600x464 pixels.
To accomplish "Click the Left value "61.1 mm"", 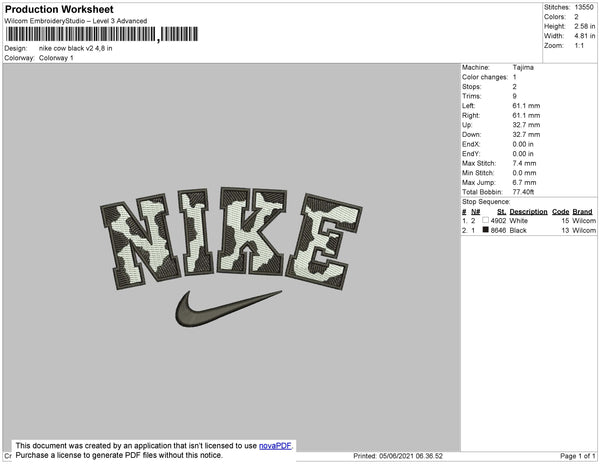I will (x=526, y=106).
